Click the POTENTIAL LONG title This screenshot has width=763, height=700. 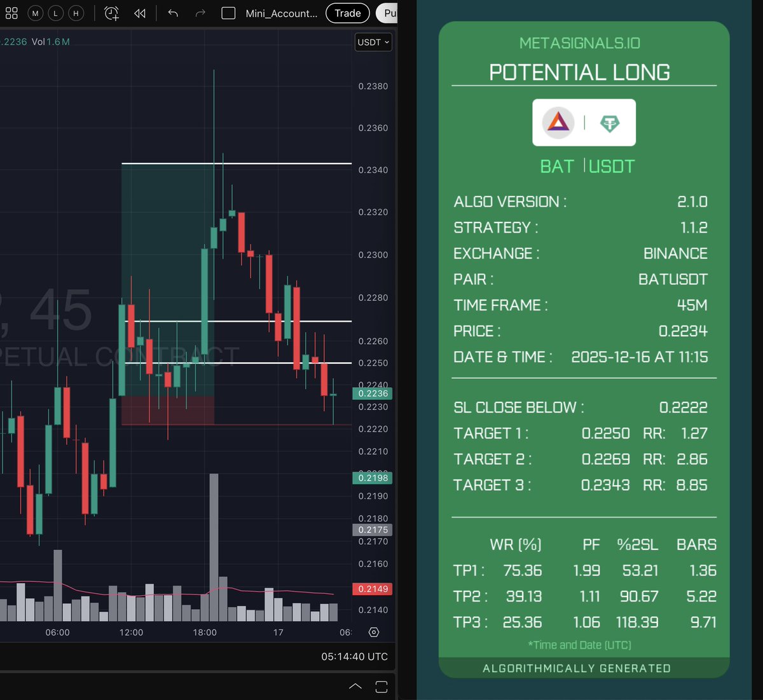[579, 72]
